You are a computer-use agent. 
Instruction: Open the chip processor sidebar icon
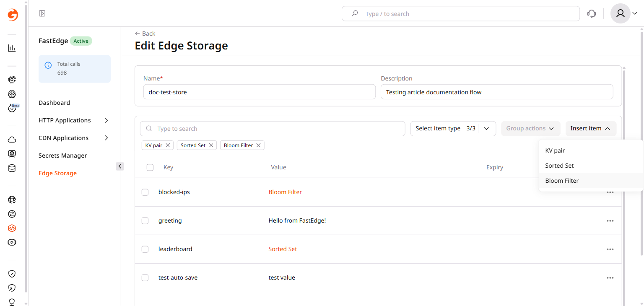pyautogui.click(x=12, y=79)
